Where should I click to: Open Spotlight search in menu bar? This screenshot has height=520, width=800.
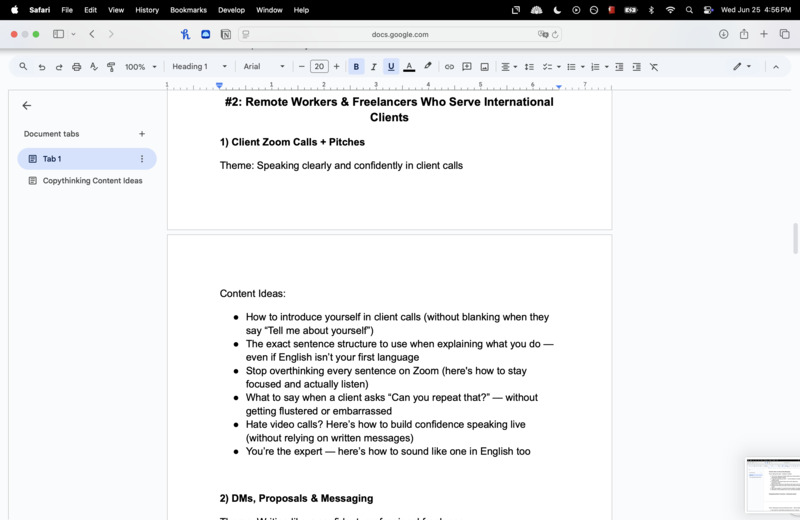point(689,10)
